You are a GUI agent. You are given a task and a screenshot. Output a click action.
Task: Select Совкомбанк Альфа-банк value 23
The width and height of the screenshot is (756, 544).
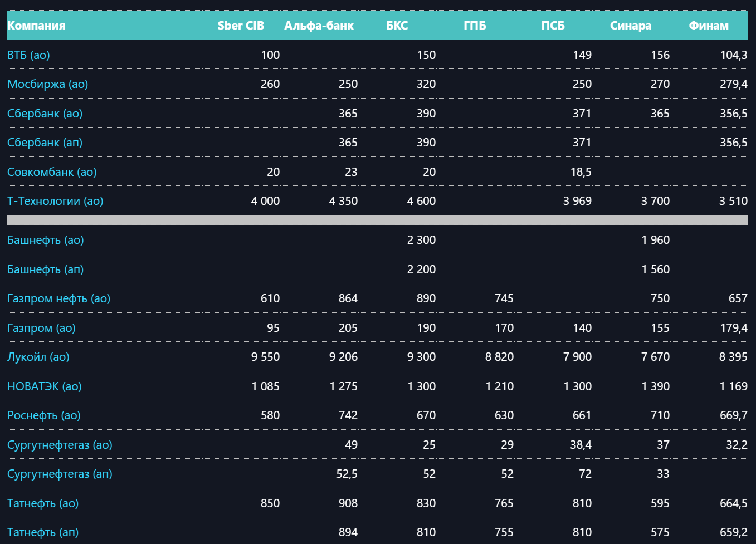click(351, 172)
